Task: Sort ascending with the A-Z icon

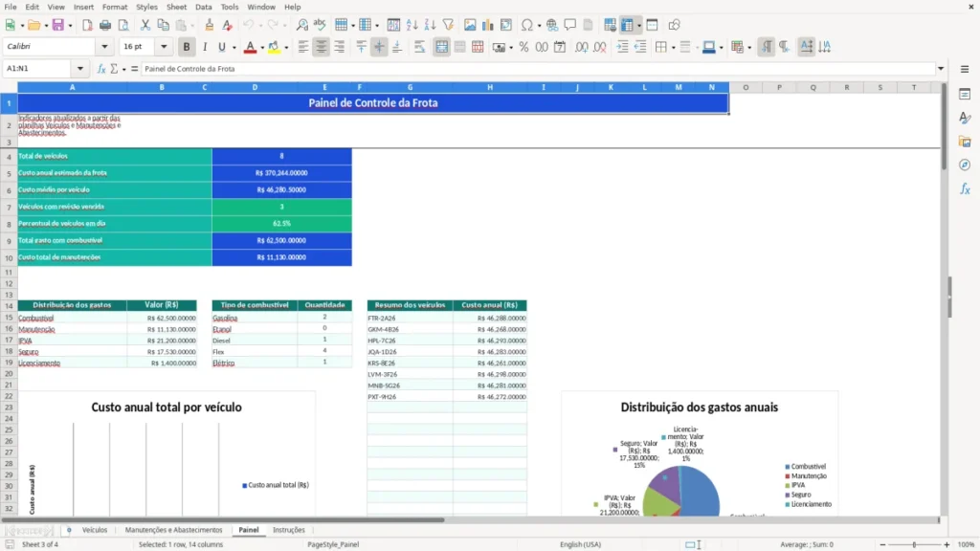Action: (412, 25)
